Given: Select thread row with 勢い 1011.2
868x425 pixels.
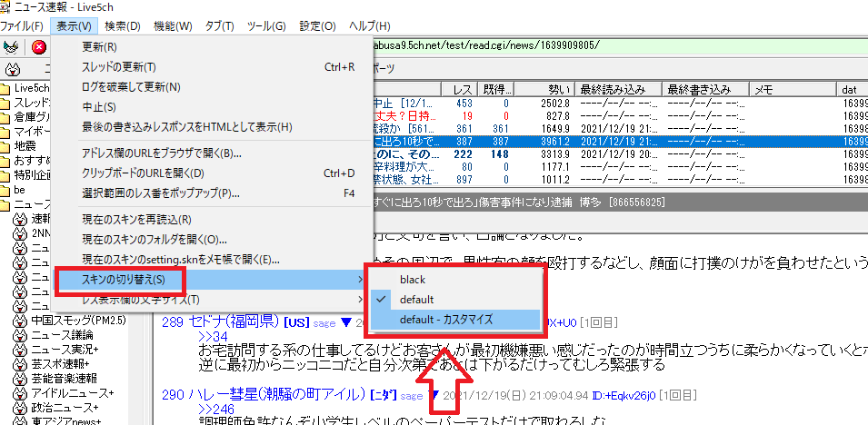Looking at the screenshot, I should [620, 179].
